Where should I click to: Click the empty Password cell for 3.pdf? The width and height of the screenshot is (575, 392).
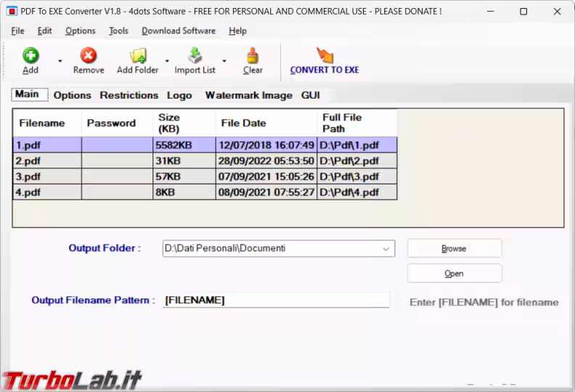click(x=117, y=176)
